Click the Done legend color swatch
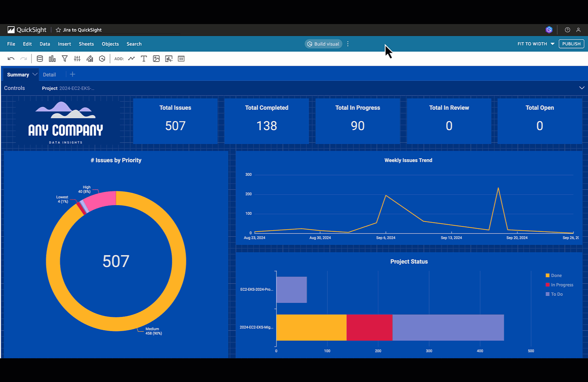Viewport: 588px width, 382px height. point(548,275)
